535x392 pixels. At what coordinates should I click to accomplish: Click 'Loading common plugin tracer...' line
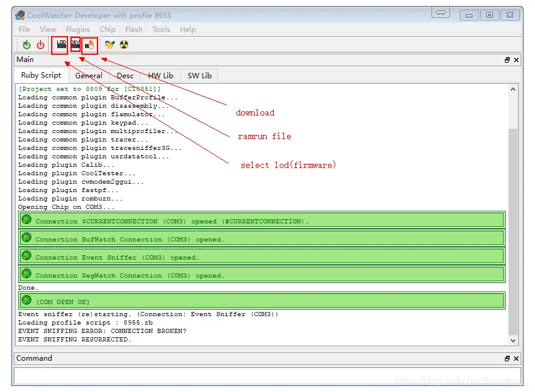point(83,140)
